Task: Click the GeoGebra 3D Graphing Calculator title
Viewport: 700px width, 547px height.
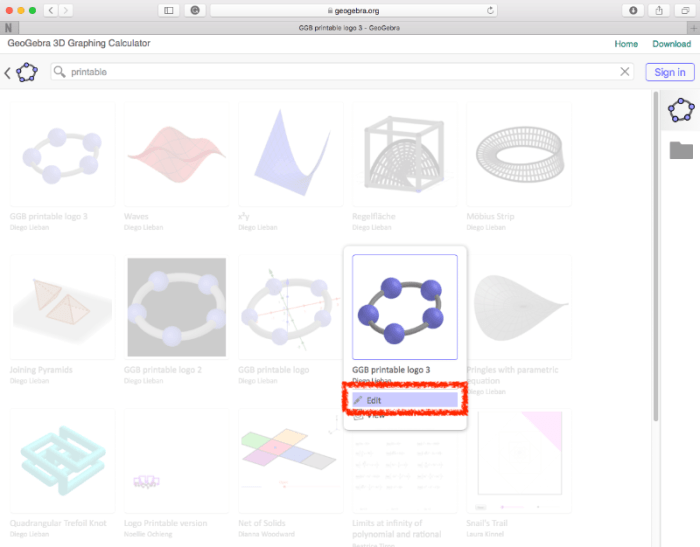Action: tap(79, 43)
